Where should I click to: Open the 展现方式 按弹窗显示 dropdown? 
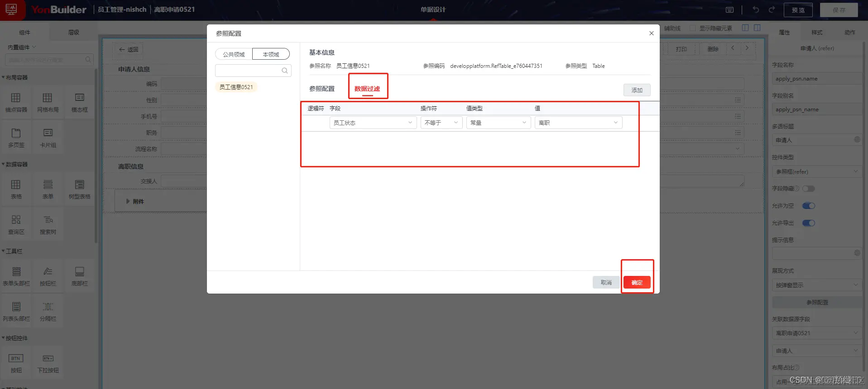(817, 285)
